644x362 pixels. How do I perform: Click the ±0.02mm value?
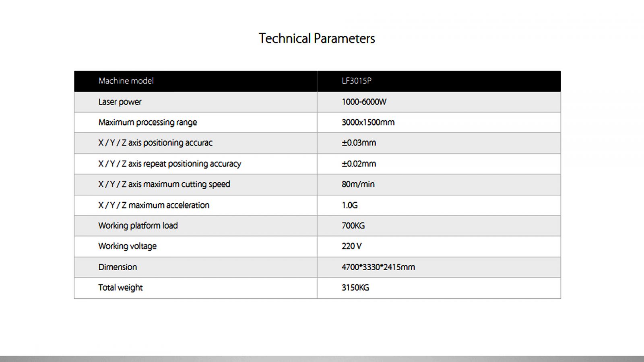359,164
